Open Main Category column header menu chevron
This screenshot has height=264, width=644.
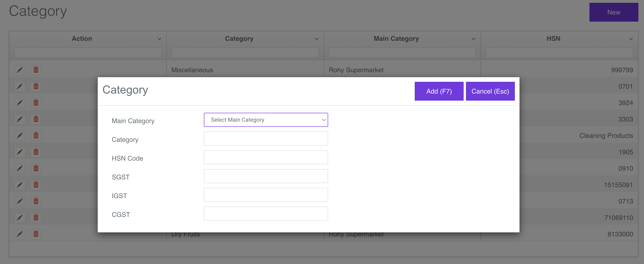point(473,39)
